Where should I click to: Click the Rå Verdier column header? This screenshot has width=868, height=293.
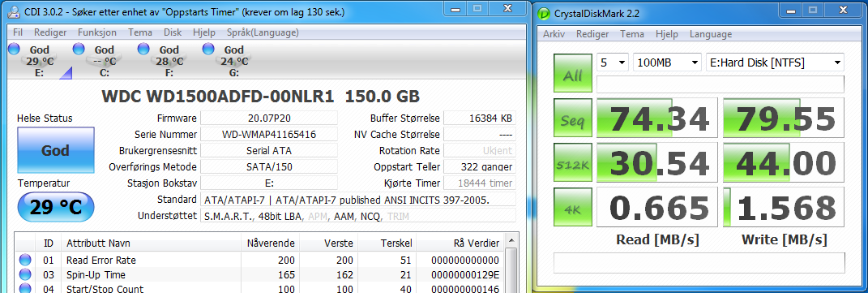tap(460, 243)
